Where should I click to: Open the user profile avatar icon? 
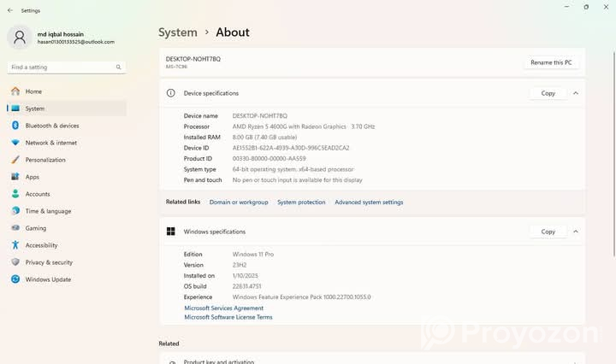(19, 38)
